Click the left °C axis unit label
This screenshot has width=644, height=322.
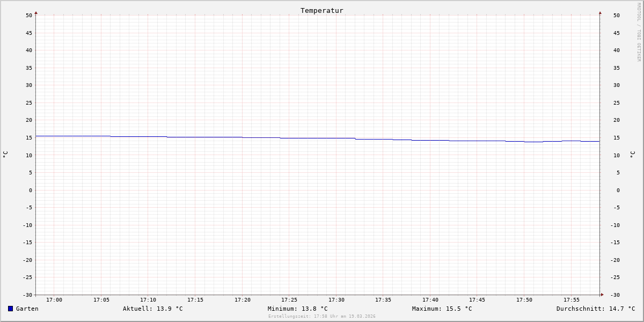(5, 155)
